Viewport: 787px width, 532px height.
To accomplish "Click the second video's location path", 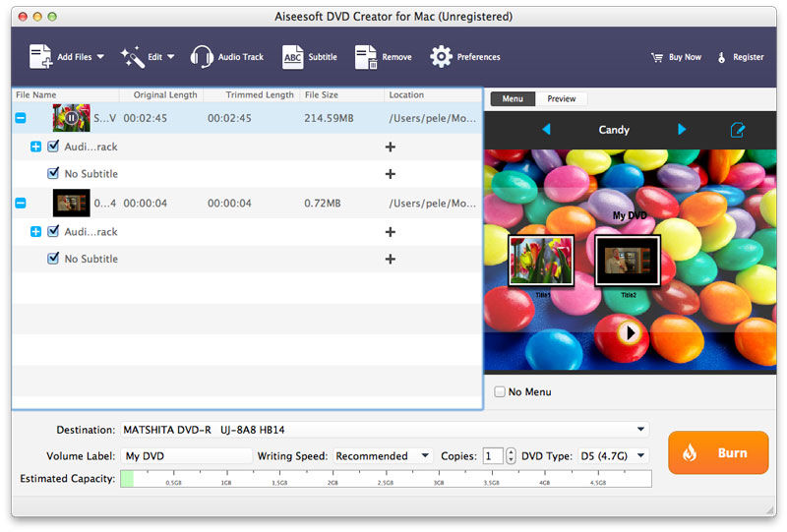I will coord(432,204).
